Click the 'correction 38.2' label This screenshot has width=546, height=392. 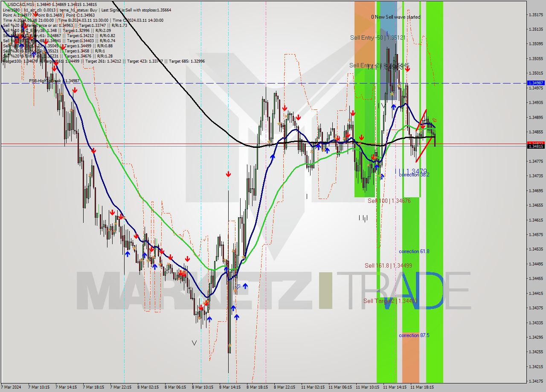tap(414, 175)
